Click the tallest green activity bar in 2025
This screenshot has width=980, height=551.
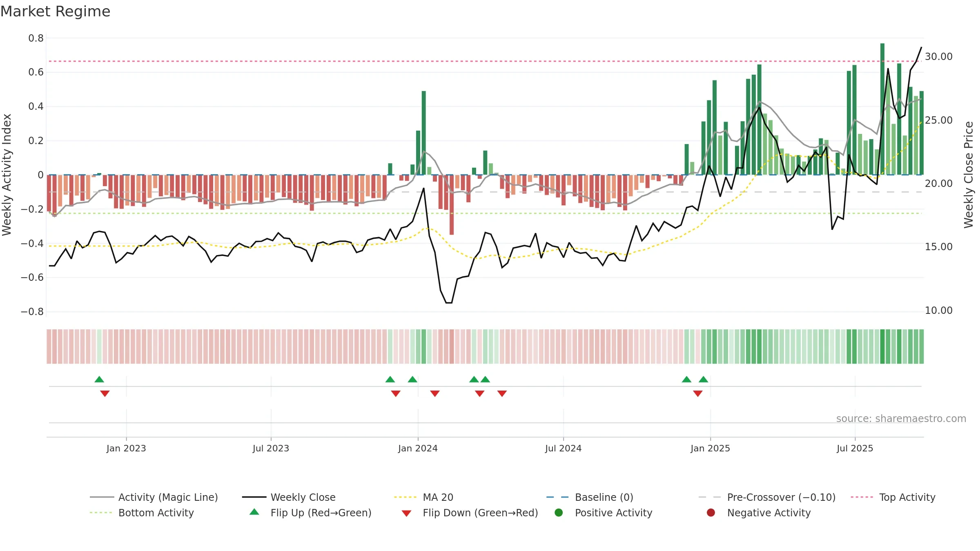(x=882, y=109)
